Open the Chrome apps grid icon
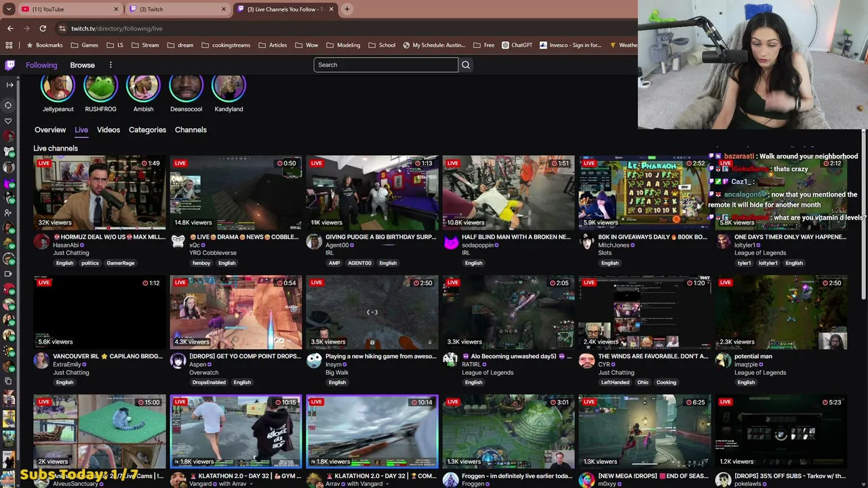The width and height of the screenshot is (868, 488). pos(9,45)
